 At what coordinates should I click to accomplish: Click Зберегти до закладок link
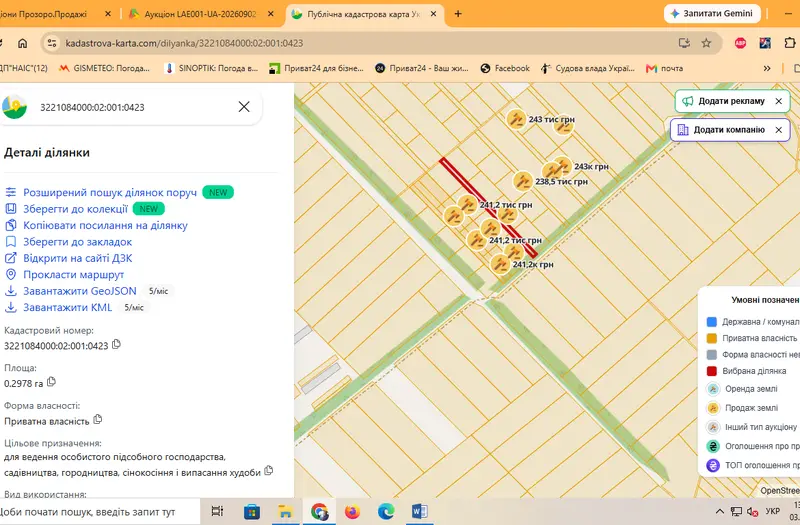[x=77, y=241]
